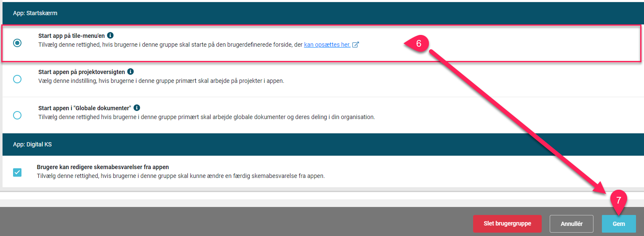Click description mentioning 'globale dokumenter og deres deling'
644x236 pixels.
(x=207, y=117)
